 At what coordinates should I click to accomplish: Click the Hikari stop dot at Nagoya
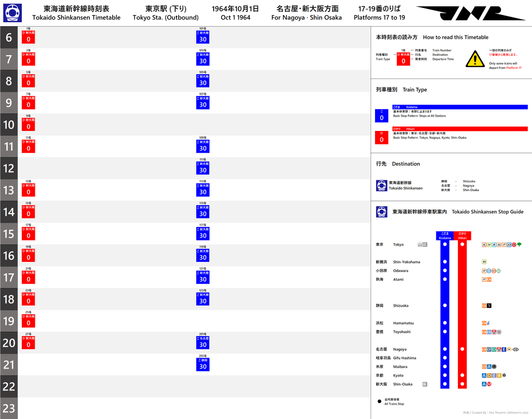[x=462, y=349]
